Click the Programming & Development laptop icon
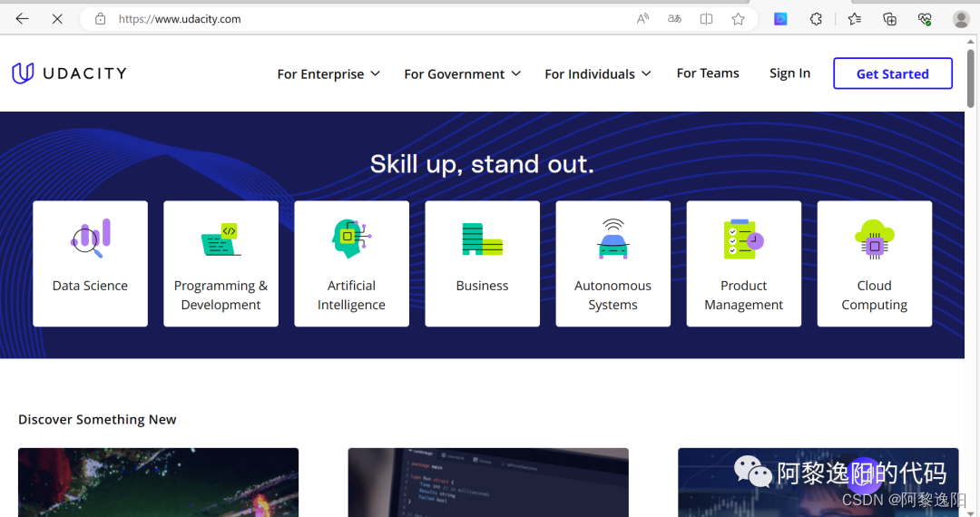980x517 pixels. pyautogui.click(x=220, y=239)
